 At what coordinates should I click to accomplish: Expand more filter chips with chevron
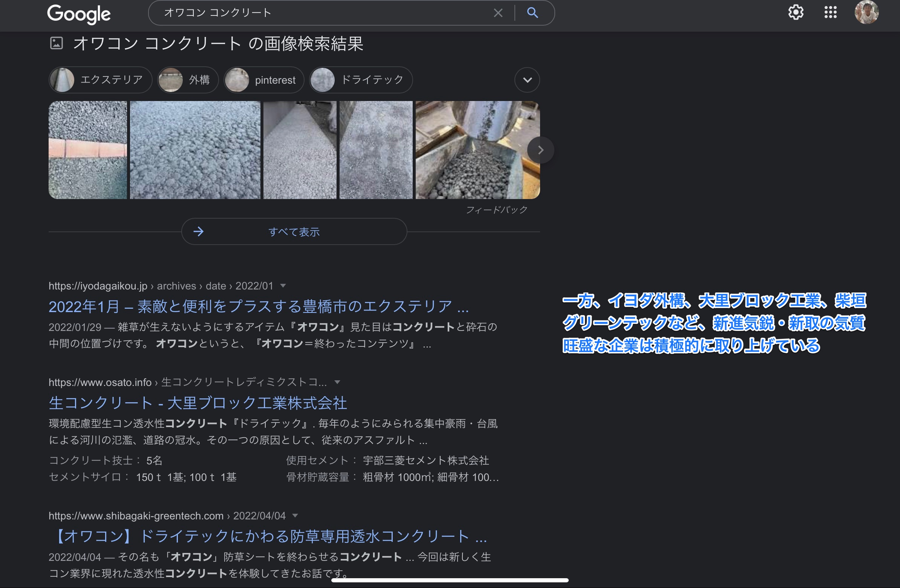(527, 80)
